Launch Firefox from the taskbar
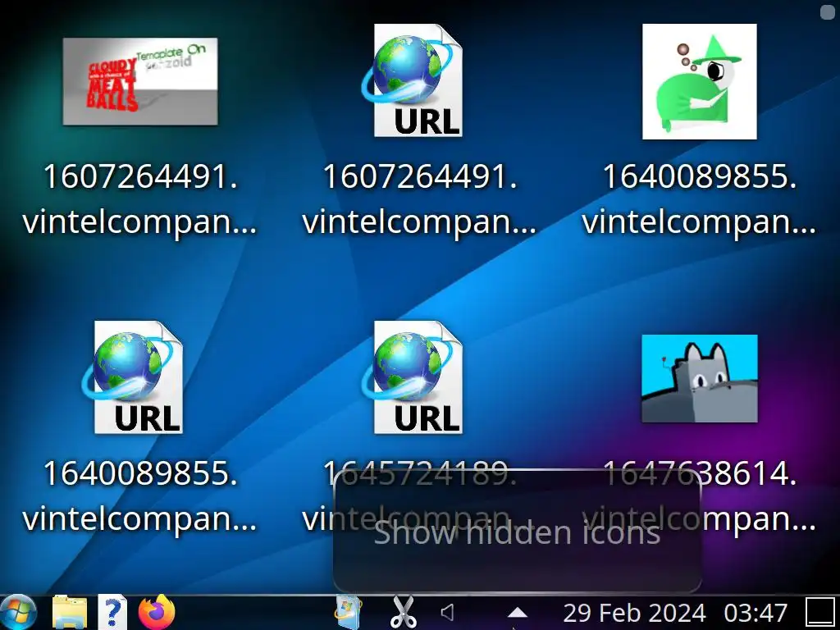840x630 pixels. 157,612
